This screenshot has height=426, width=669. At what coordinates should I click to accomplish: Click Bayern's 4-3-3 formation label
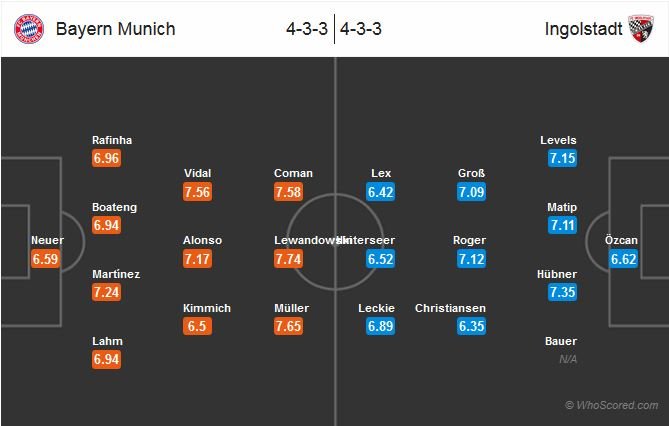(x=307, y=28)
